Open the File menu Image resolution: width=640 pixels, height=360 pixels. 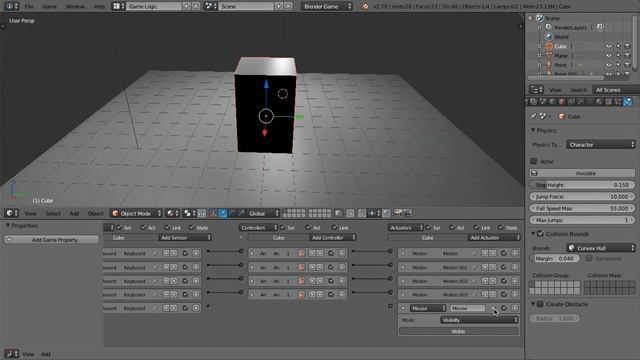tap(29, 6)
